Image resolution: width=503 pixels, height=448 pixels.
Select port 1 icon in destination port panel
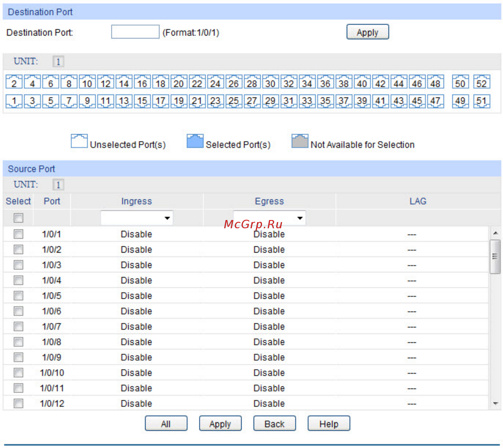pos(14,101)
